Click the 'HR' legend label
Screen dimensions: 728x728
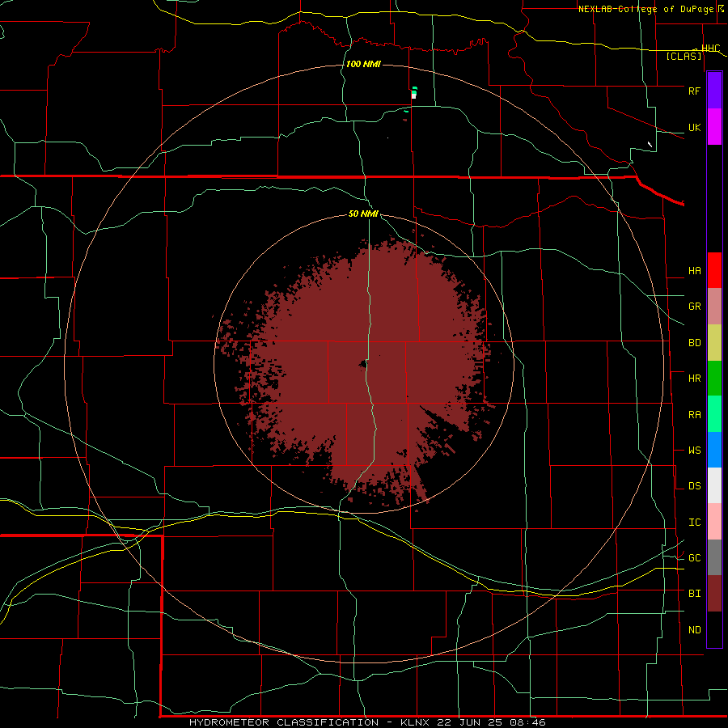694,379
